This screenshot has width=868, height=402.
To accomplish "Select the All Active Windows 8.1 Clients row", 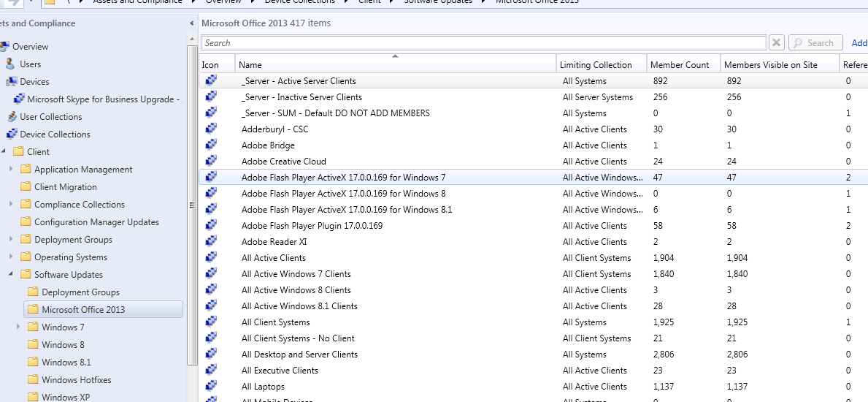I will [533, 306].
